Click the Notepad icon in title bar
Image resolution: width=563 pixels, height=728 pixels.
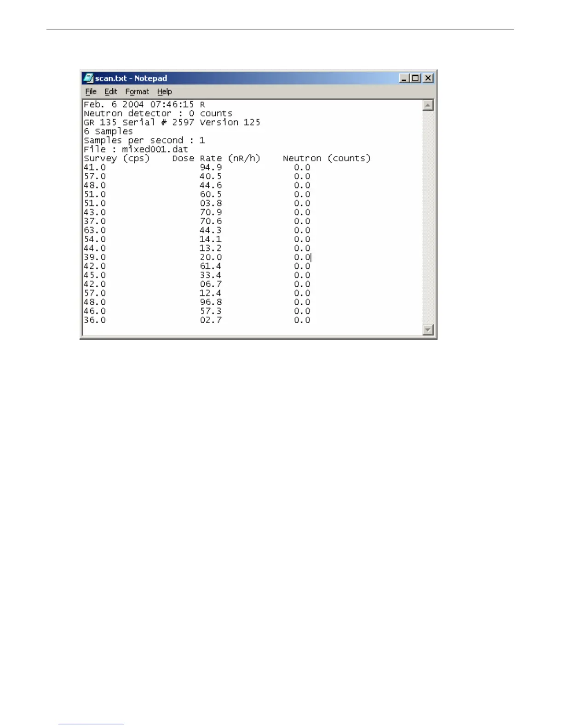click(88, 78)
